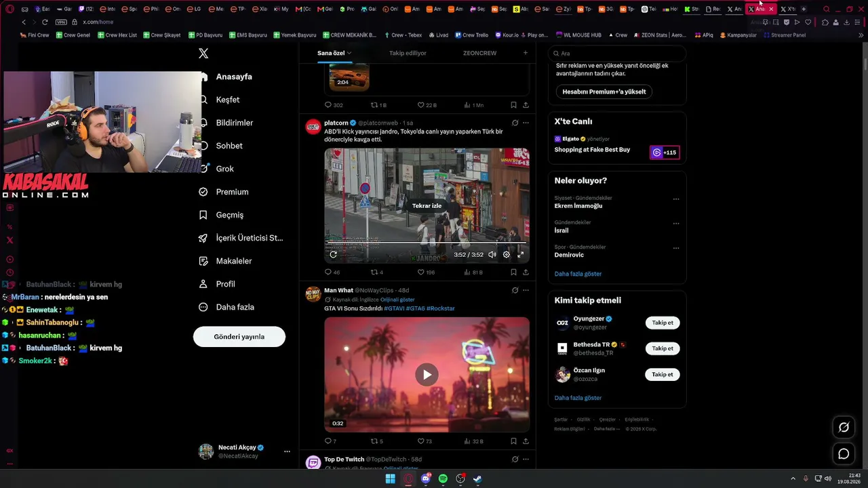
Task: Click the page's vertical scrollbar
Action: (x=865, y=64)
